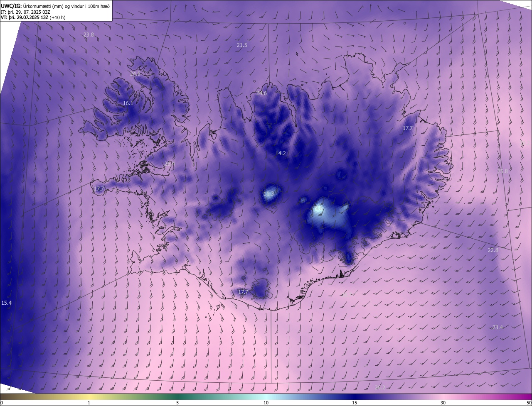The width and height of the screenshot is (532, 406).
Task: Click the '15' tick on the color scale
Action: tap(355, 403)
